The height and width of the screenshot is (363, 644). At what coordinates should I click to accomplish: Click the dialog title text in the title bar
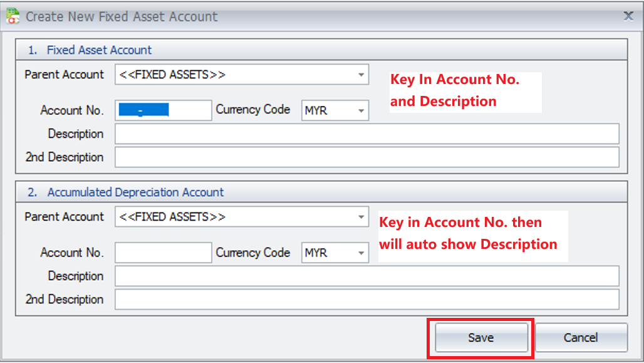(122, 17)
